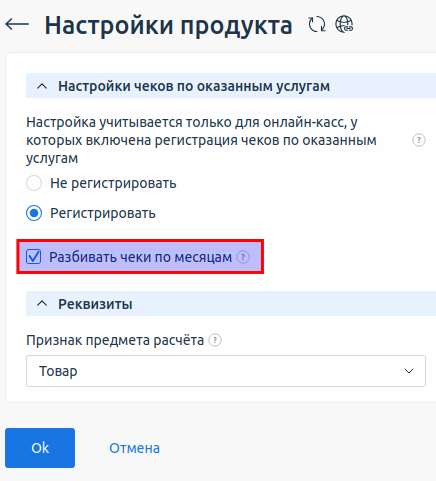The image size is (436, 481).
Task: Go back using the left arrow icon
Action: 17,25
